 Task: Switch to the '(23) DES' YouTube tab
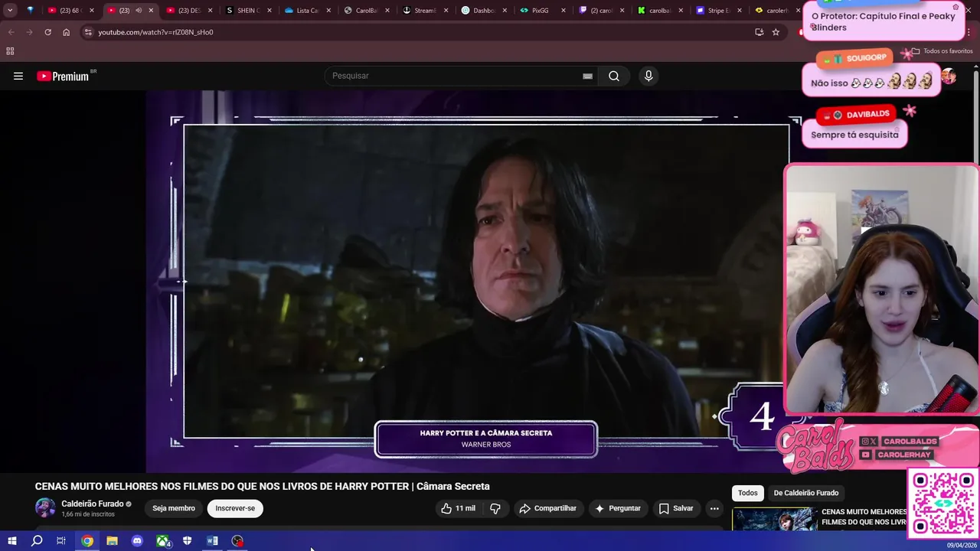184,11
